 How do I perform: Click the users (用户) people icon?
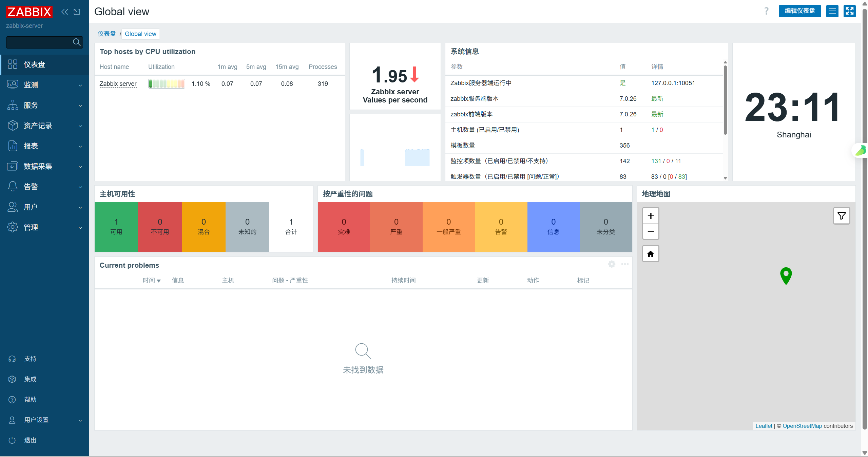(13, 207)
